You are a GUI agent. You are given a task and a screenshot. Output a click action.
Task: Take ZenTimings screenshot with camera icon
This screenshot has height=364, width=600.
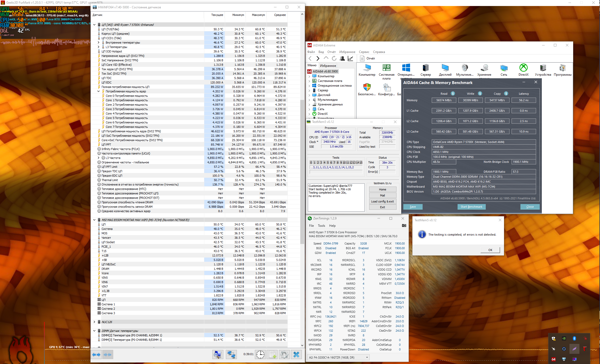tap(404, 226)
